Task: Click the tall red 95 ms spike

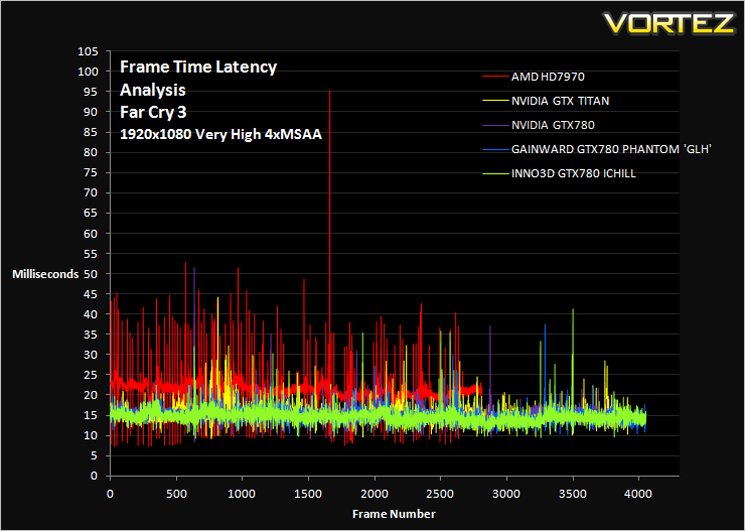Action: 329,228
